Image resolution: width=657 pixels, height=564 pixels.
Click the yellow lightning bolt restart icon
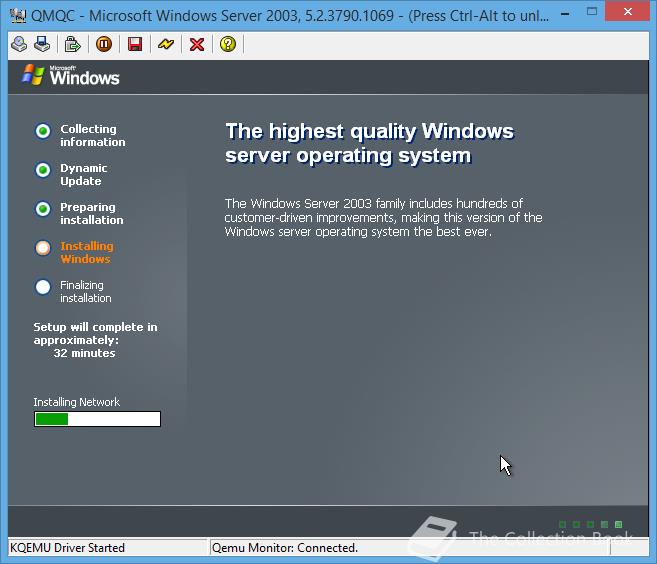pyautogui.click(x=166, y=44)
